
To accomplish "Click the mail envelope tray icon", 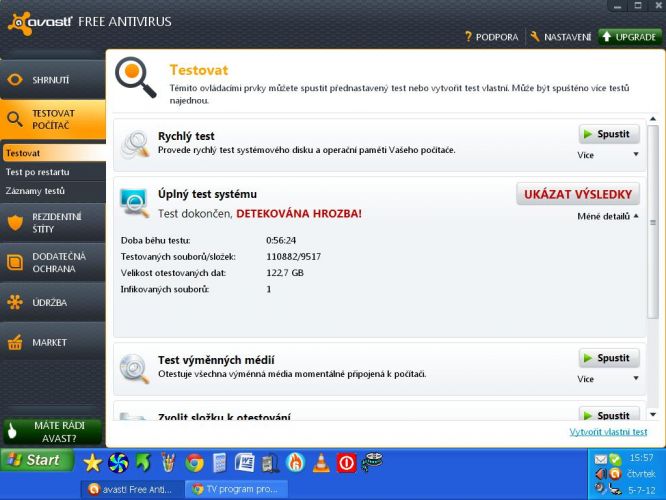I will point(601,459).
